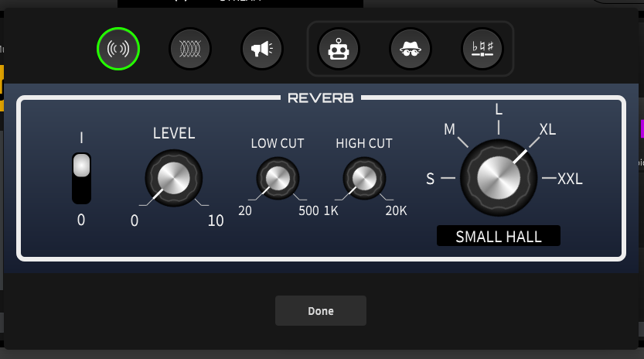644x359 pixels.
Task: Select the Megaphone effect icon
Action: coord(262,49)
